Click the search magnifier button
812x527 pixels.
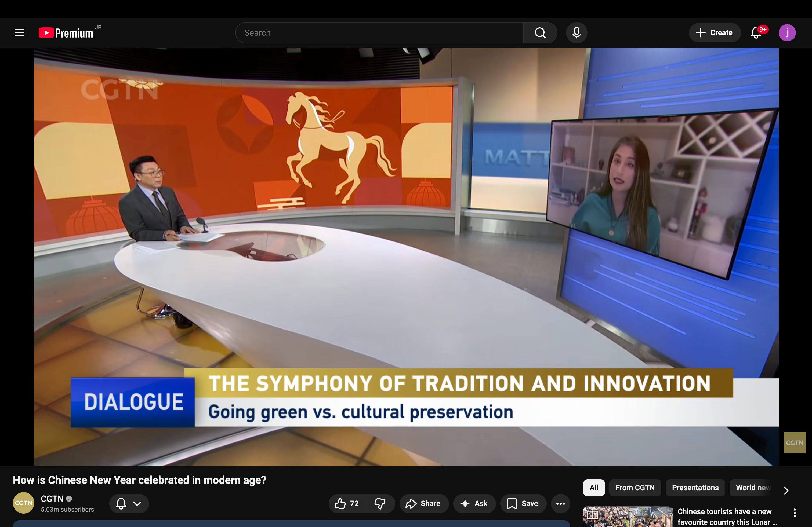[540, 33]
